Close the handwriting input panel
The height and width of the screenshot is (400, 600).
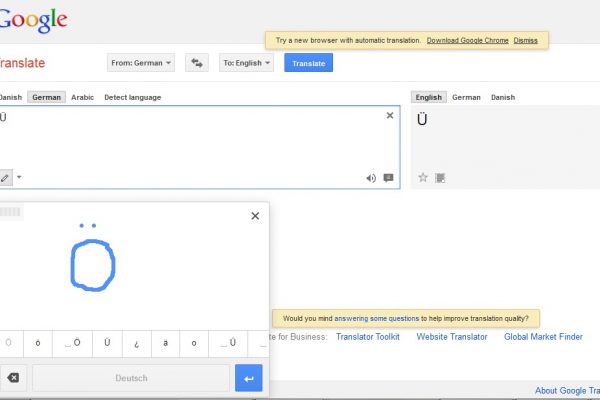[255, 215]
